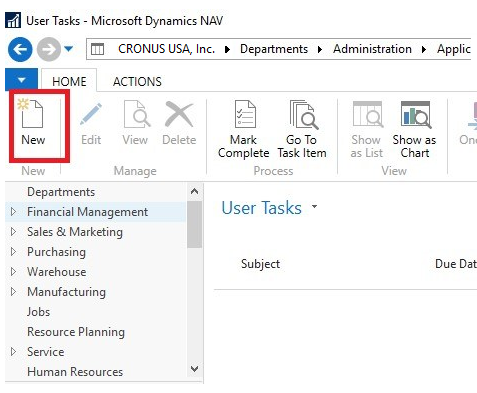Viewport: 477px width, 393px height.
Task: Select Departments in the navigation pane
Action: [61, 192]
